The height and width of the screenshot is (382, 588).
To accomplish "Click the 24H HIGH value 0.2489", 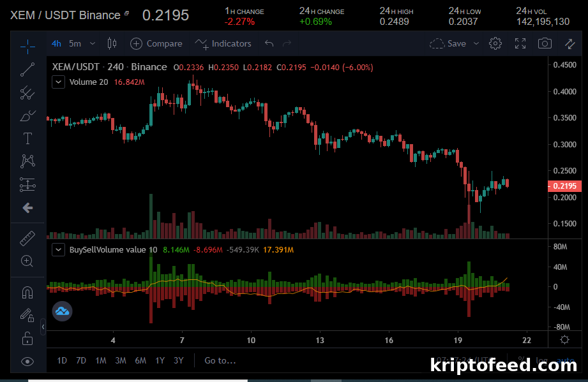I will [x=394, y=22].
